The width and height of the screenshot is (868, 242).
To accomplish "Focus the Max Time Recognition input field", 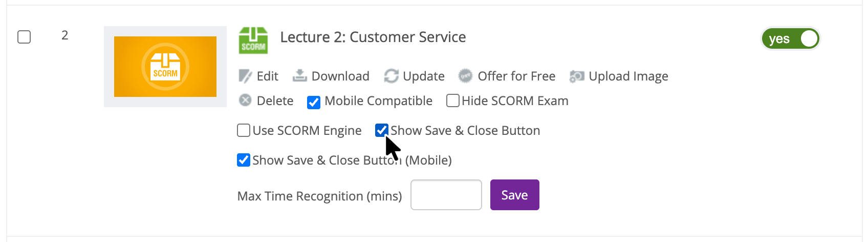I will [446, 195].
